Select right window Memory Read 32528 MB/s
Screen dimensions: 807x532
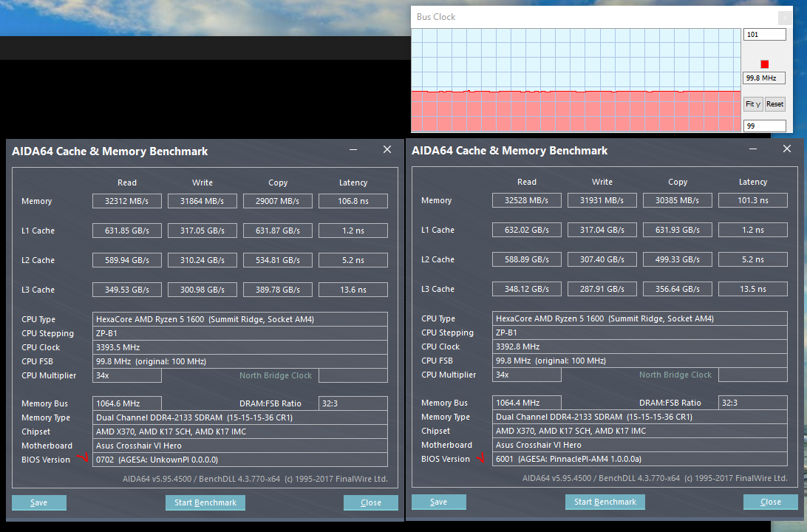[x=526, y=200]
